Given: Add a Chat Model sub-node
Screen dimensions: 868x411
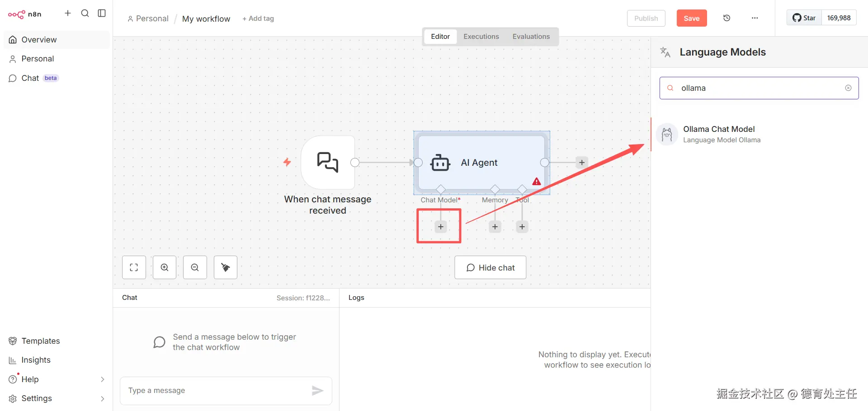Looking at the screenshot, I should 441,227.
